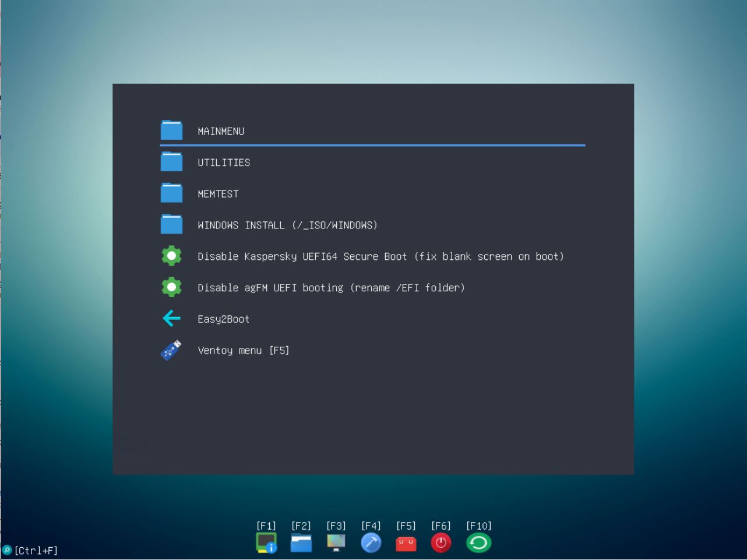The width and height of the screenshot is (747, 560).
Task: Click the green gear icon for Kaspersky Secure Boot
Action: (171, 256)
